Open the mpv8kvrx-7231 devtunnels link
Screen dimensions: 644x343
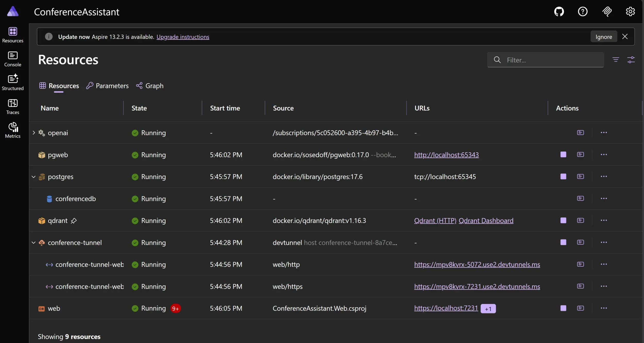pyautogui.click(x=477, y=286)
